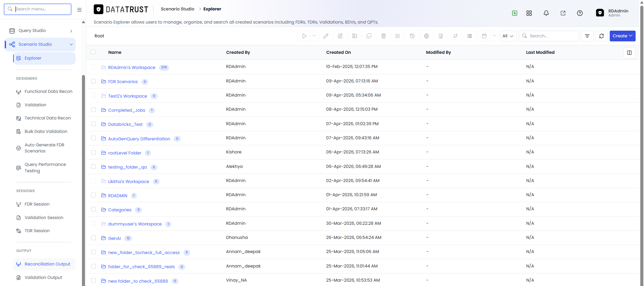
Task: Open FDR Session in sidebar
Action: point(44,204)
